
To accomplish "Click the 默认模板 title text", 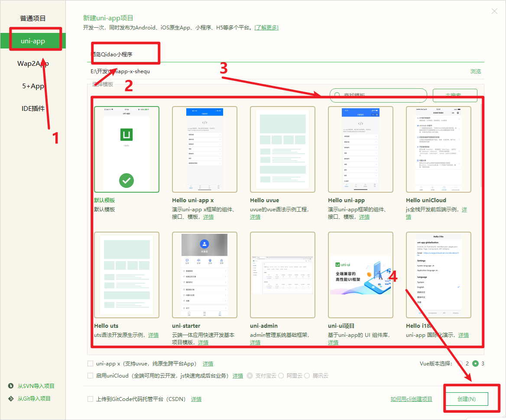I will (x=104, y=200).
